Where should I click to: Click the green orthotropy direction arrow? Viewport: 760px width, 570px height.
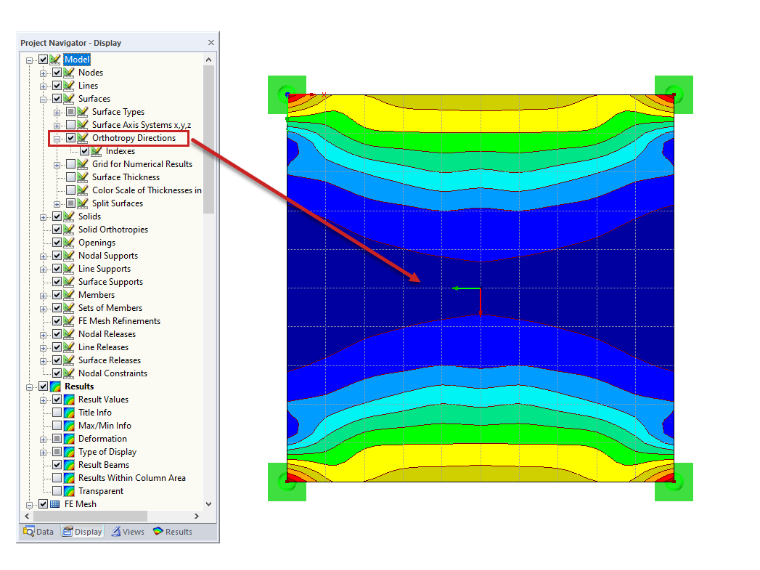[466, 288]
